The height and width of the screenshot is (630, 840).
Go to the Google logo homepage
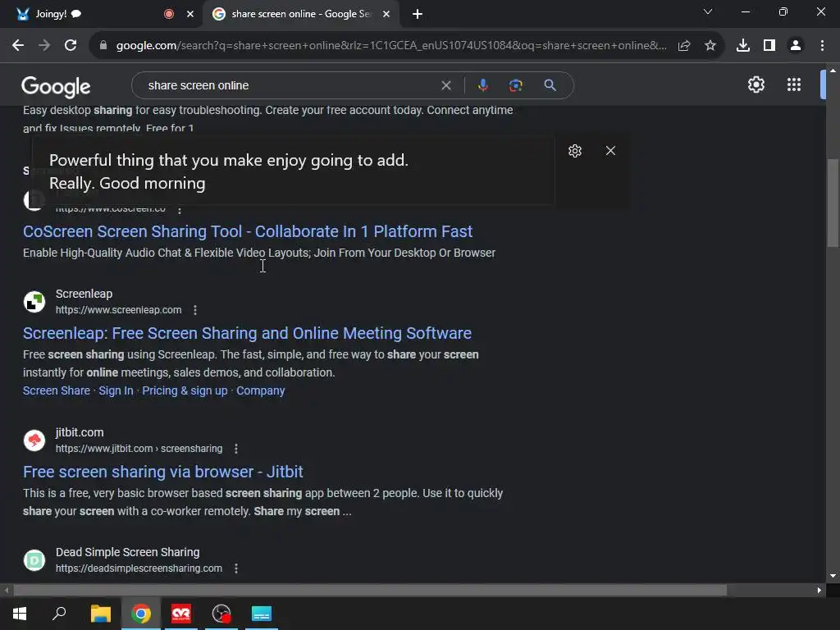[x=56, y=86]
